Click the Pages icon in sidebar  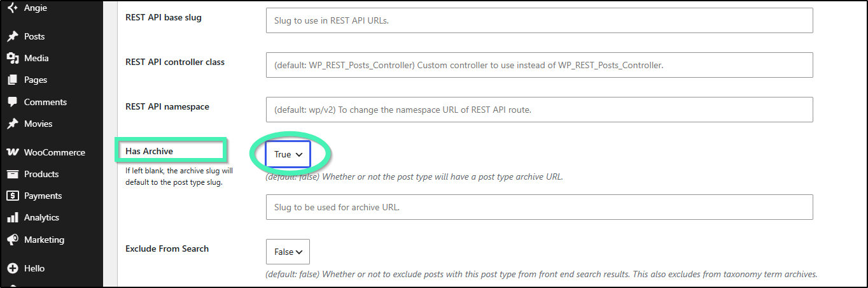[12, 80]
